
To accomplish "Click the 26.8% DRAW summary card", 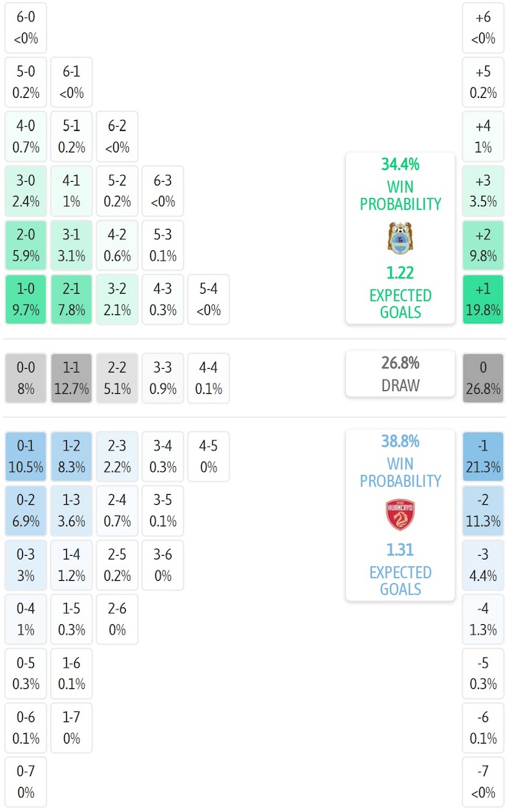I will 401,374.
